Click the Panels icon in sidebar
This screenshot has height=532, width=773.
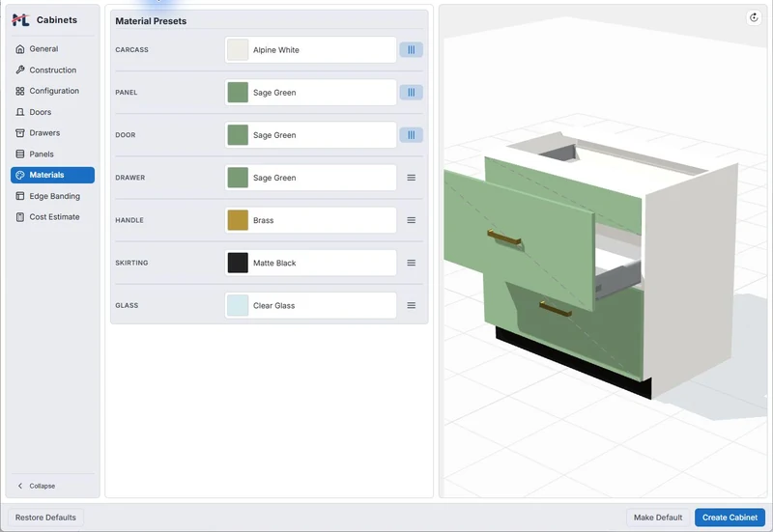pos(20,154)
